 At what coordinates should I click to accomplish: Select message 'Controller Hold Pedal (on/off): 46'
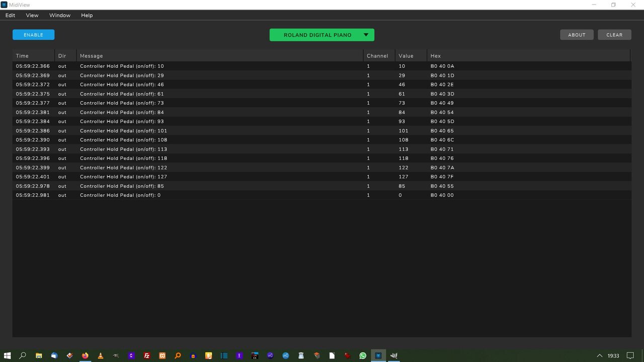pyautogui.click(x=122, y=84)
